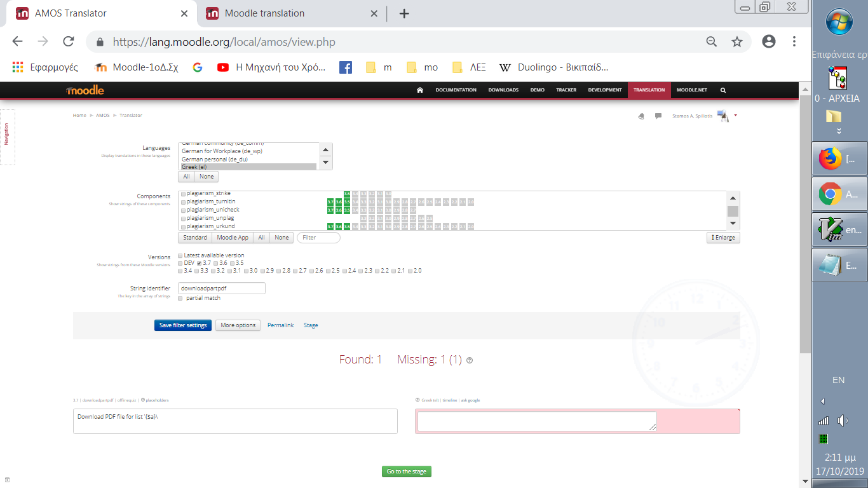The height and width of the screenshot is (488, 868).
Task: Click Go to the stage button
Action: tap(407, 471)
